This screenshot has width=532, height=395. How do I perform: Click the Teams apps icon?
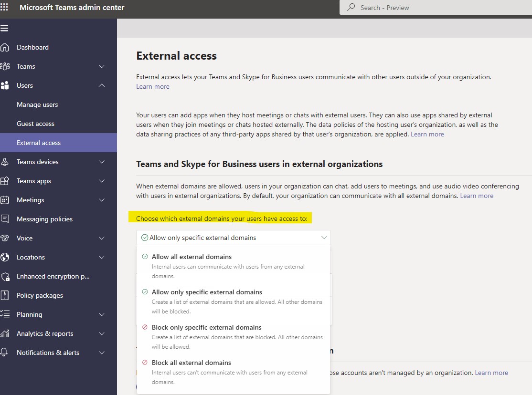(5, 181)
